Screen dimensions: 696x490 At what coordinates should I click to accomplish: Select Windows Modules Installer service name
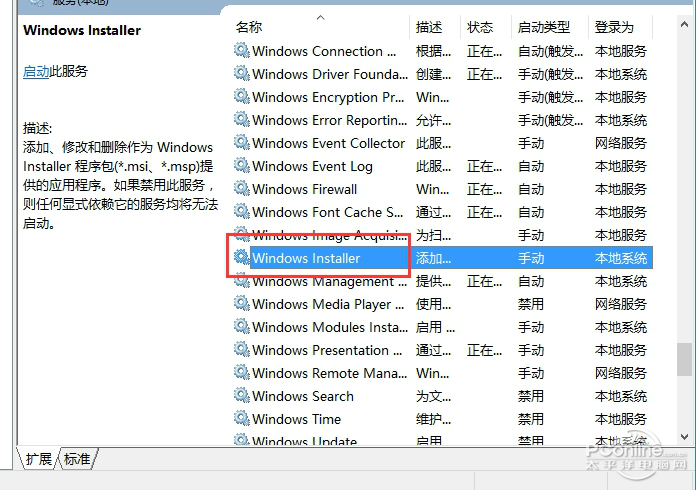[x=330, y=328]
